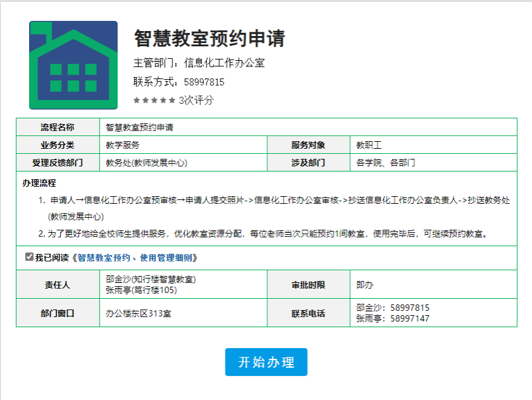Click the five-star rating icons
This screenshot has height=400, width=532.
[155, 101]
